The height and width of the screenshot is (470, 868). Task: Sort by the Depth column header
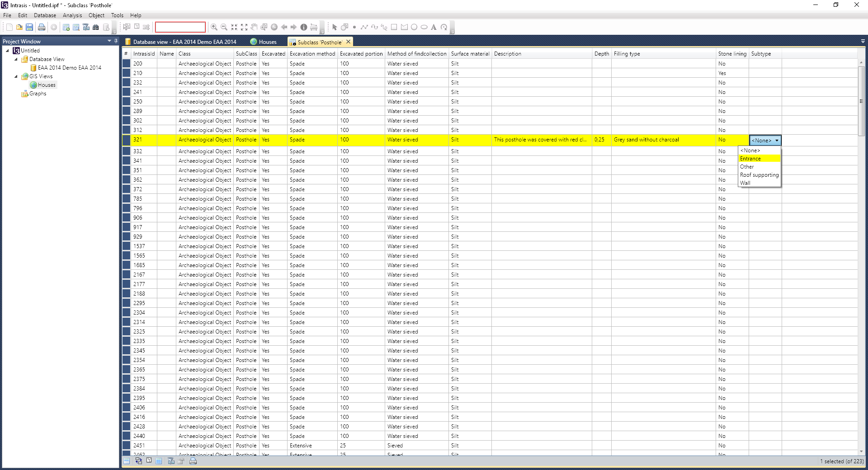point(601,54)
